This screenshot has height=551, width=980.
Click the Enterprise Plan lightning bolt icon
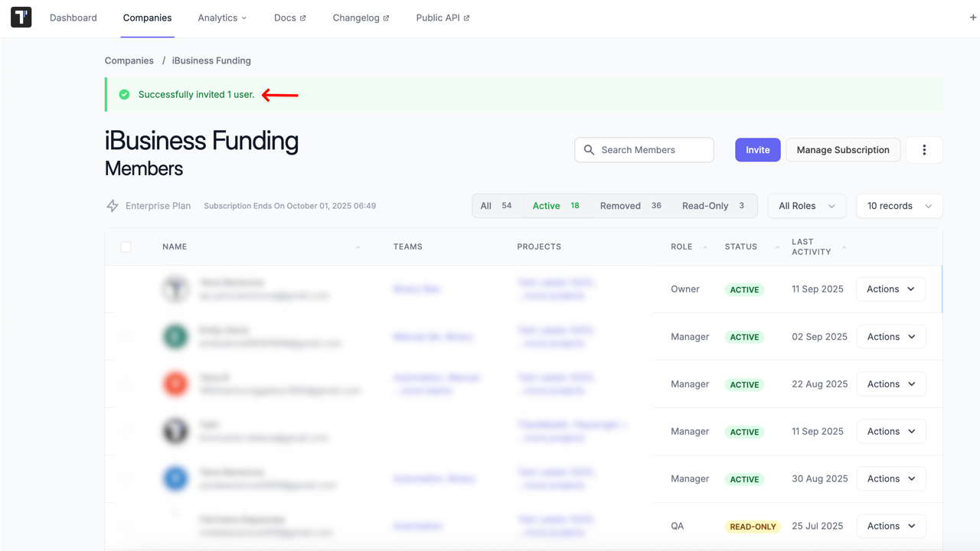click(x=113, y=206)
